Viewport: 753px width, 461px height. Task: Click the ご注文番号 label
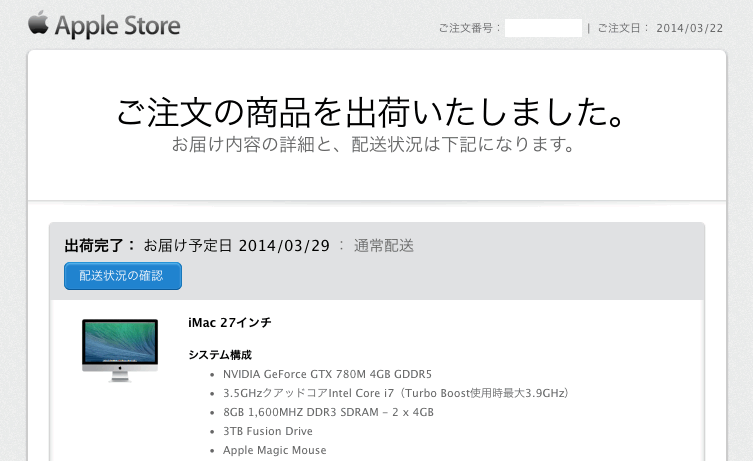click(469, 28)
